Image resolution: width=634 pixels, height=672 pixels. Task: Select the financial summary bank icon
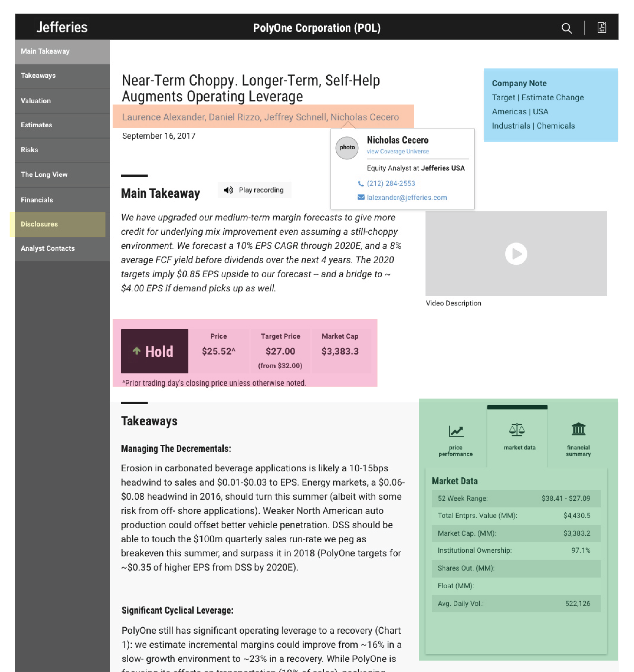pos(578,429)
